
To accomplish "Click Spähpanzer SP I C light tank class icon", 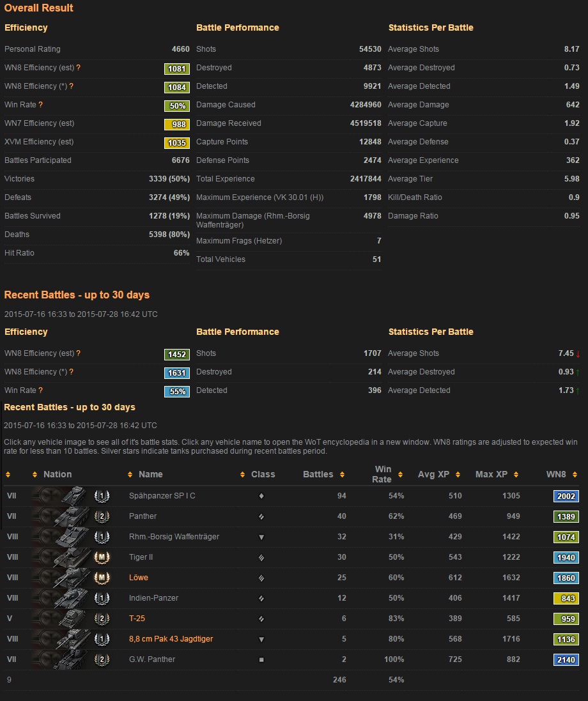I will (x=261, y=496).
